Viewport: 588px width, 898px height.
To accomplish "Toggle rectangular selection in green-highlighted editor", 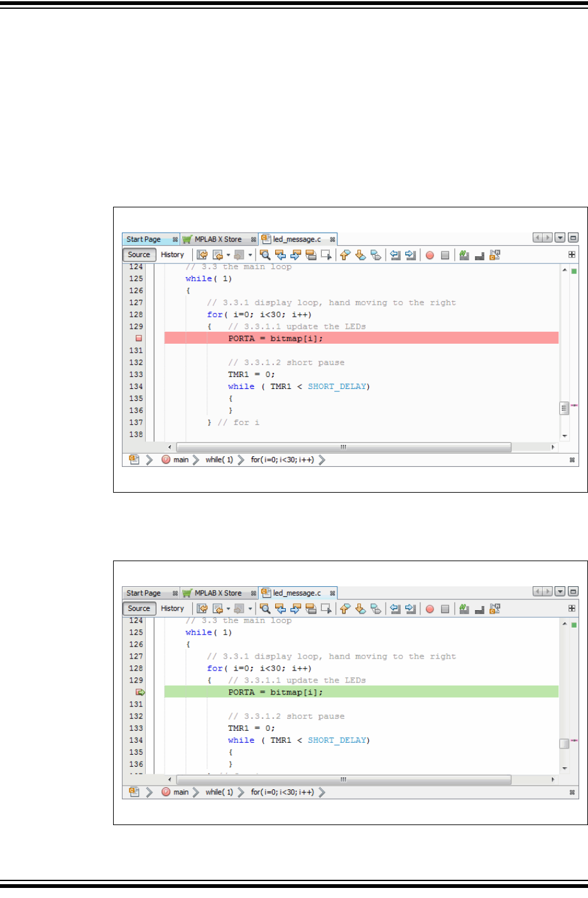I will click(x=325, y=609).
